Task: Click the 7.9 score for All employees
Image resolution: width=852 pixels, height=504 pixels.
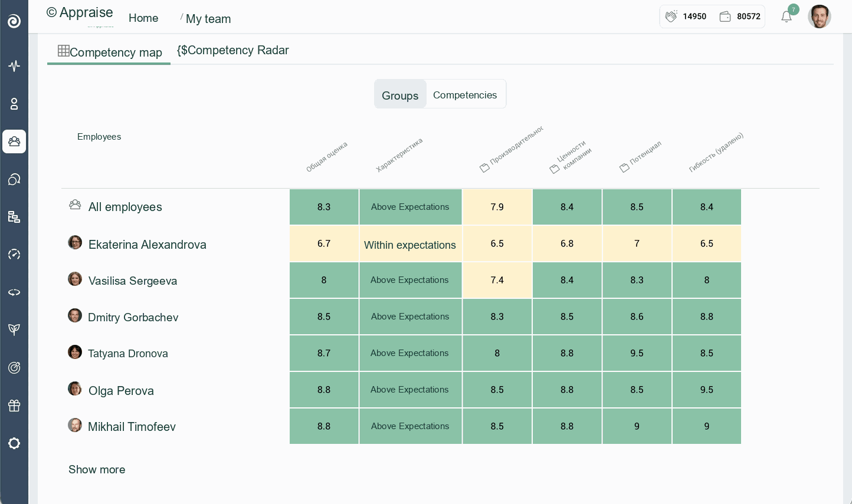Action: pos(497,207)
